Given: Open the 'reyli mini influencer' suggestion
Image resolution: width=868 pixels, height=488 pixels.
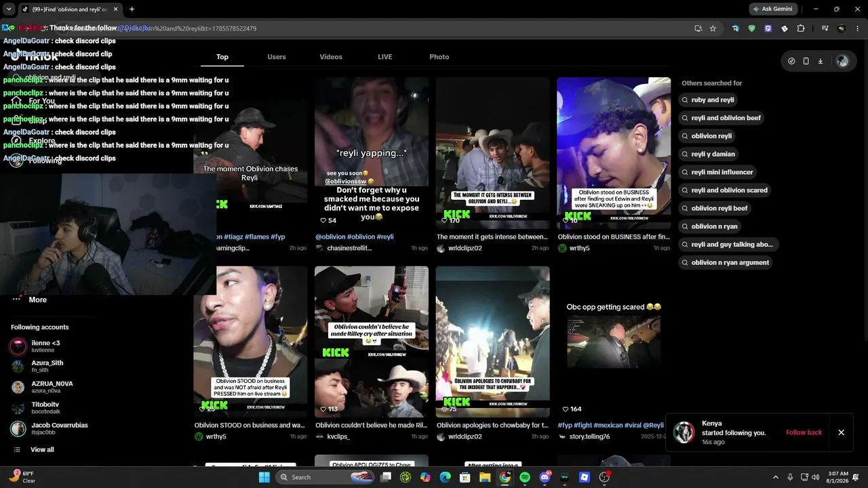Looking at the screenshot, I should tap(717, 172).
